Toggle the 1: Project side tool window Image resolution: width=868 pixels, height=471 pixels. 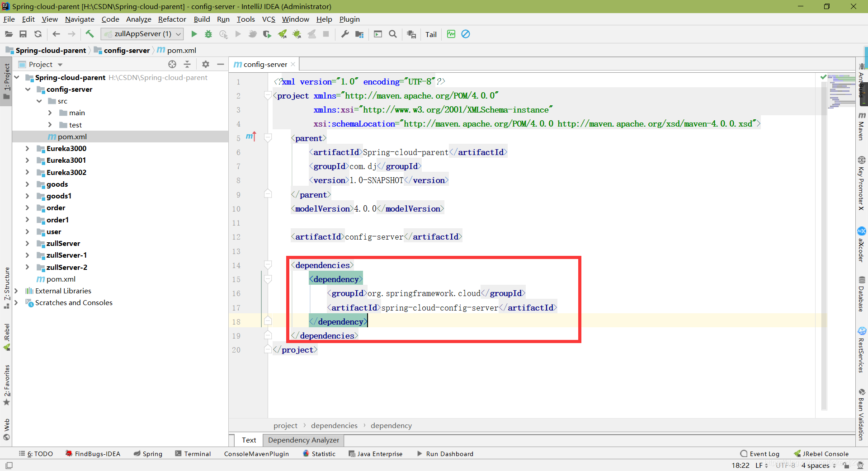(x=6, y=81)
